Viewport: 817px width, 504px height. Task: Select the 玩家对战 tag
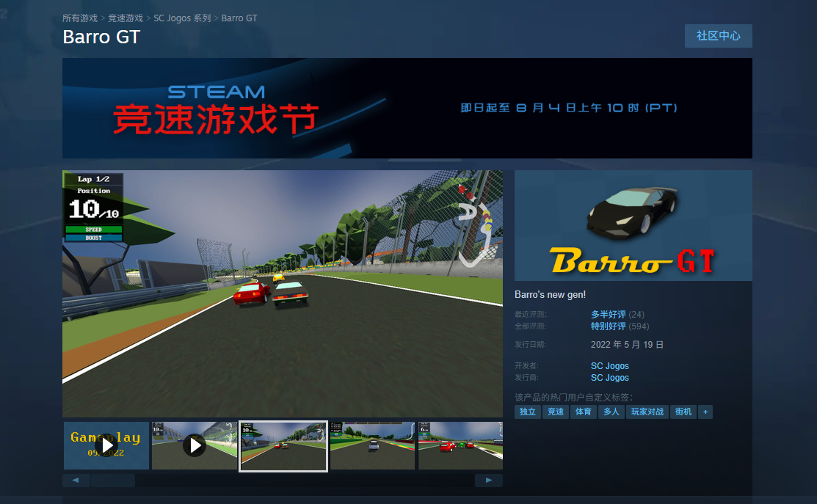click(x=647, y=412)
